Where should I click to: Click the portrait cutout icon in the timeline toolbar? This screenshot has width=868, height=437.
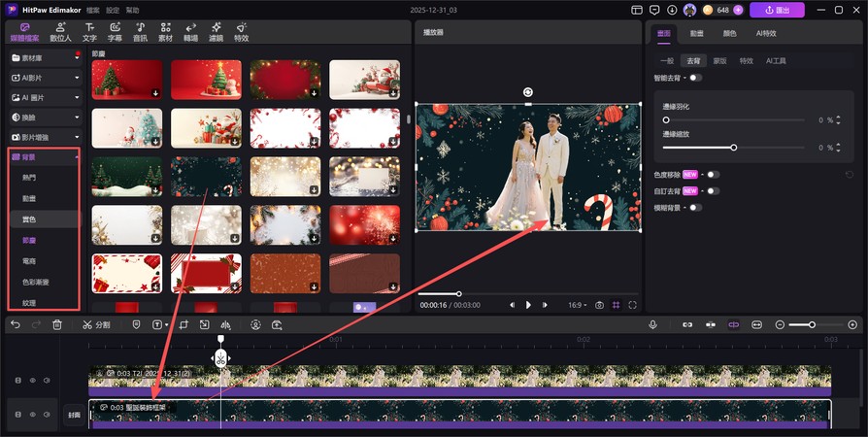coord(255,324)
